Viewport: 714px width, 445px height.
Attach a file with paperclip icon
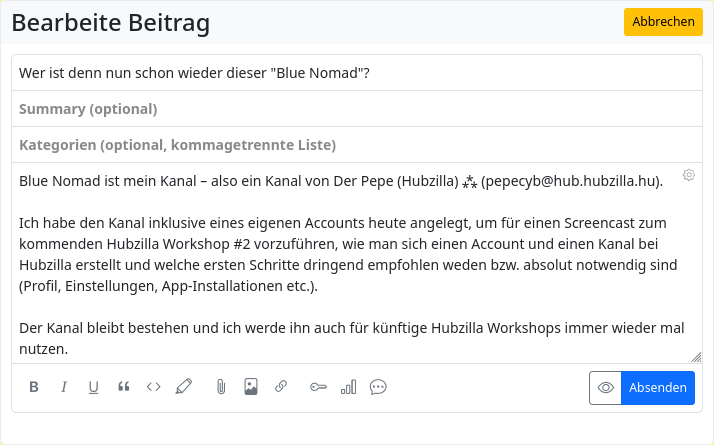click(221, 387)
